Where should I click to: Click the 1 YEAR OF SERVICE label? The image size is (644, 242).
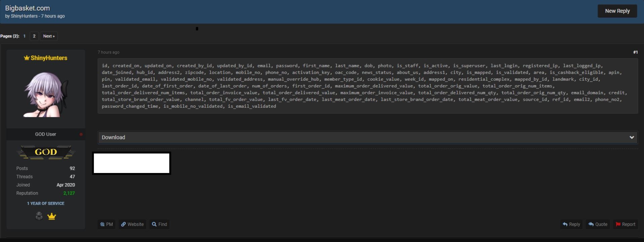pyautogui.click(x=46, y=203)
